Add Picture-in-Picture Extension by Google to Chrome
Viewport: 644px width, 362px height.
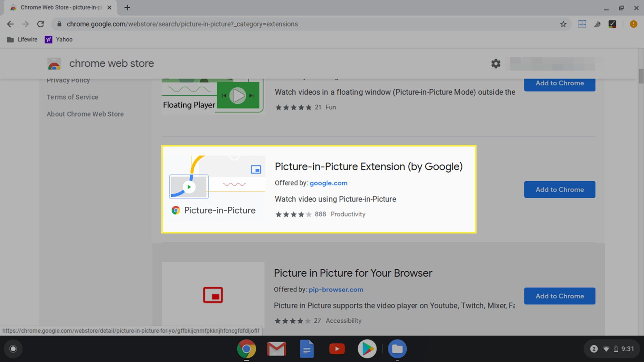[560, 189]
